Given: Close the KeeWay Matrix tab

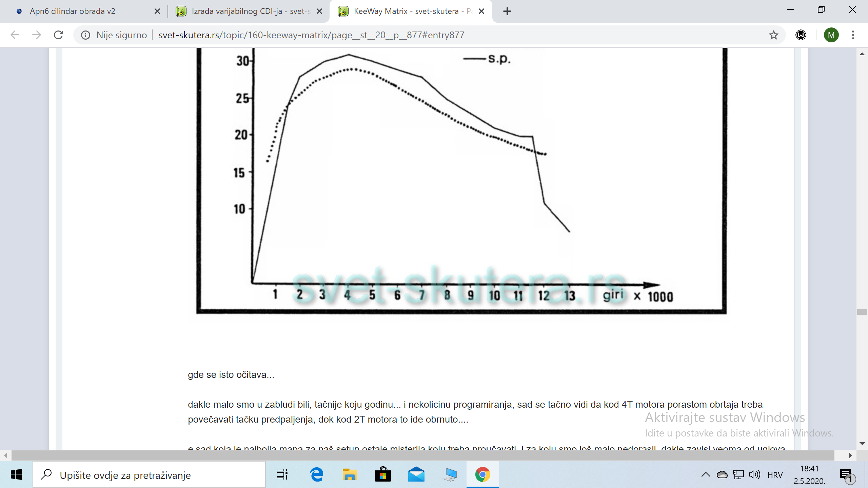Looking at the screenshot, I should pyautogui.click(x=481, y=11).
